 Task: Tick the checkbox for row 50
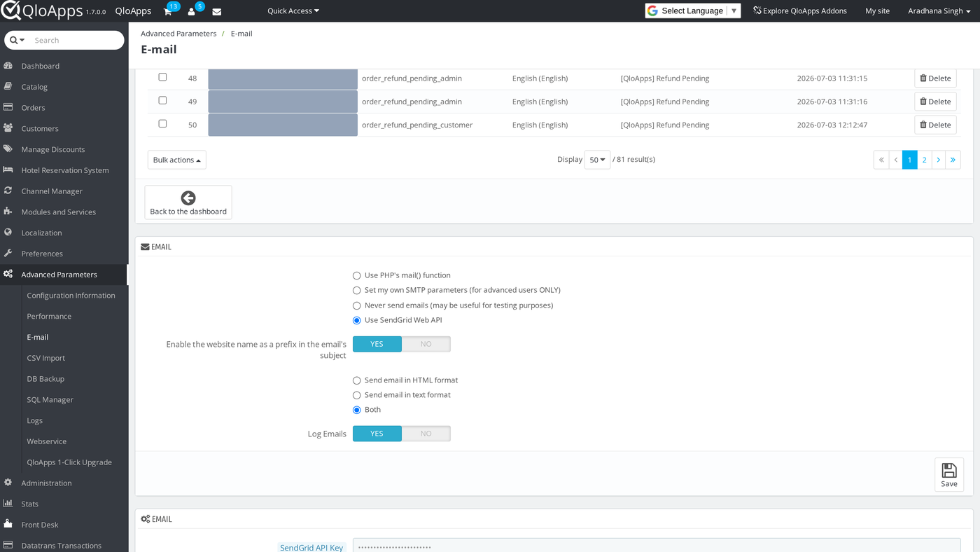162,123
